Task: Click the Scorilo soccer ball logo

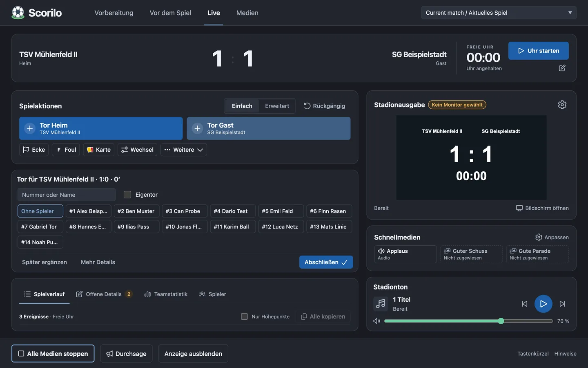Action: tap(18, 13)
